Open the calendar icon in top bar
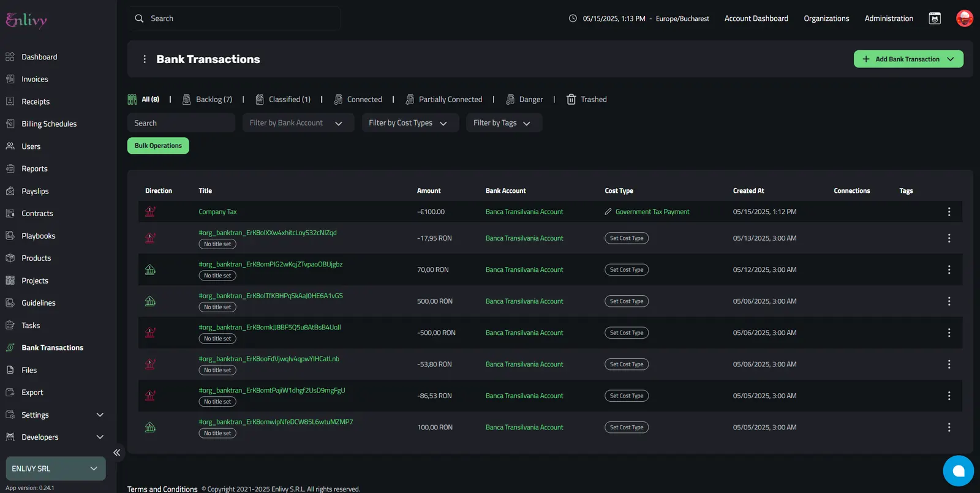The width and height of the screenshot is (980, 493). [935, 18]
